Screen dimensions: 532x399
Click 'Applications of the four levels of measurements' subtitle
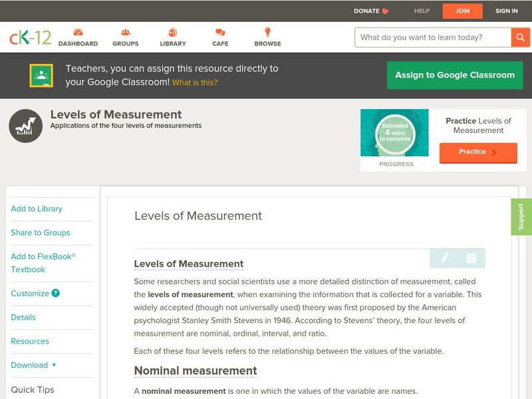pos(126,126)
